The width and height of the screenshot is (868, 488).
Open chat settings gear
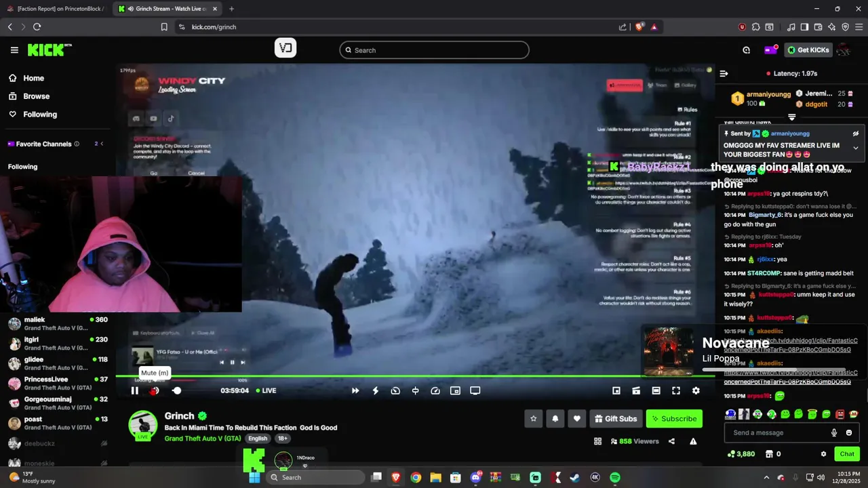[823, 454]
